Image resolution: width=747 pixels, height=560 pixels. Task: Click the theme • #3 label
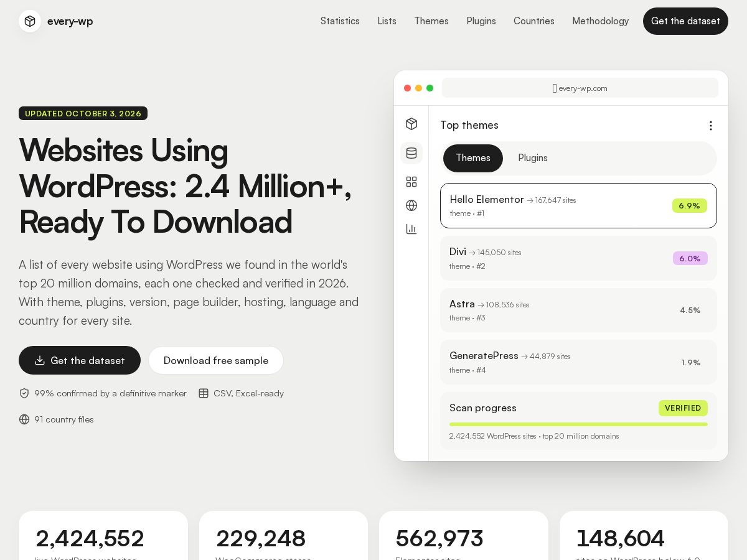(467, 318)
